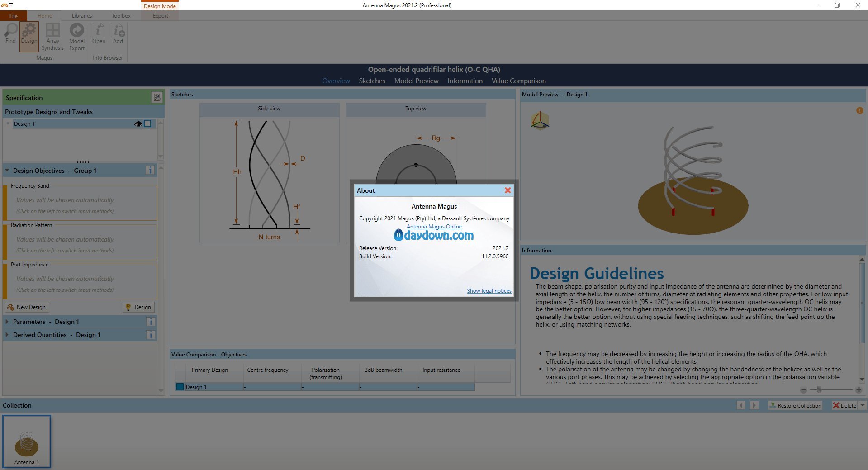Open the Model Export tool

(77, 37)
